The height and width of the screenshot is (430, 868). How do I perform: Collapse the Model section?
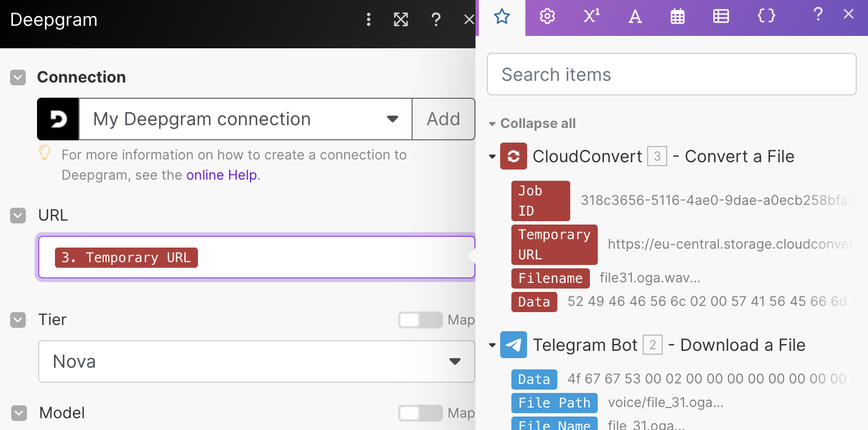pos(19,413)
